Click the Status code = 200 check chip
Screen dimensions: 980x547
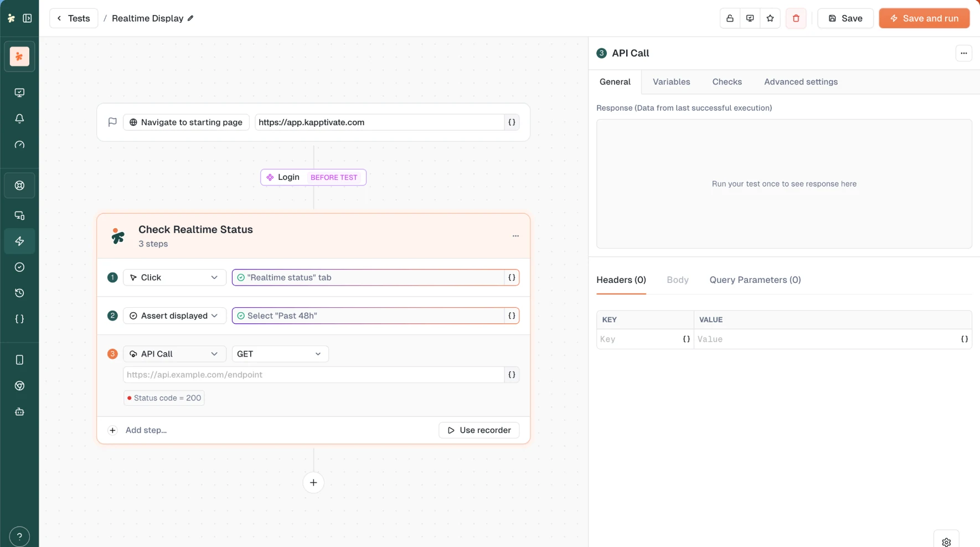click(164, 398)
